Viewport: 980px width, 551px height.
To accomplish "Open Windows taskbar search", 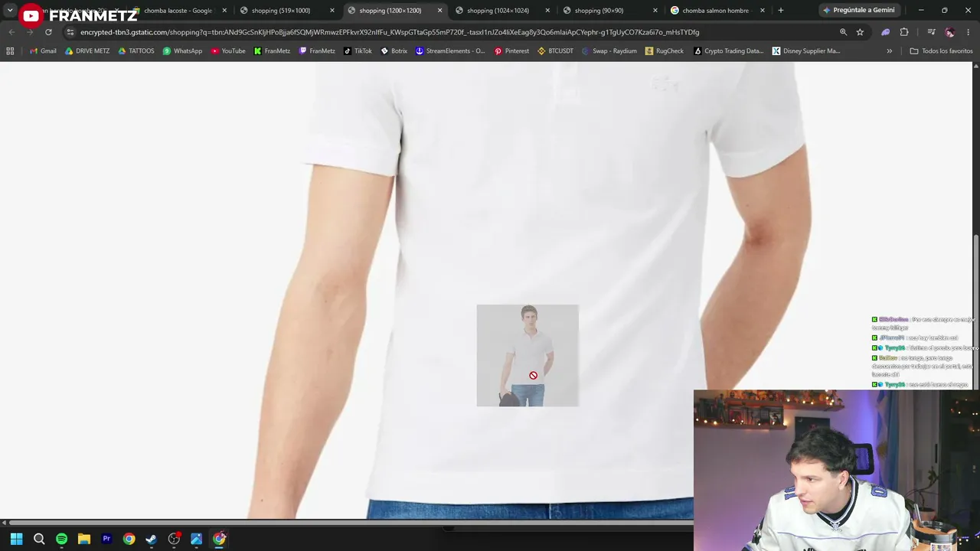I will point(39,539).
